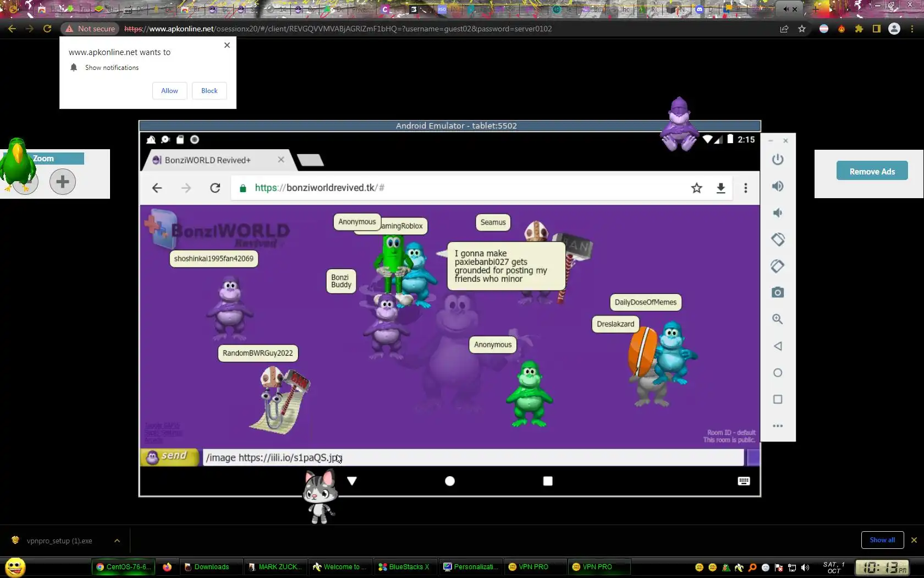The width and height of the screenshot is (924, 578).
Task: Click the share page icon in address bar
Action: coord(784,29)
